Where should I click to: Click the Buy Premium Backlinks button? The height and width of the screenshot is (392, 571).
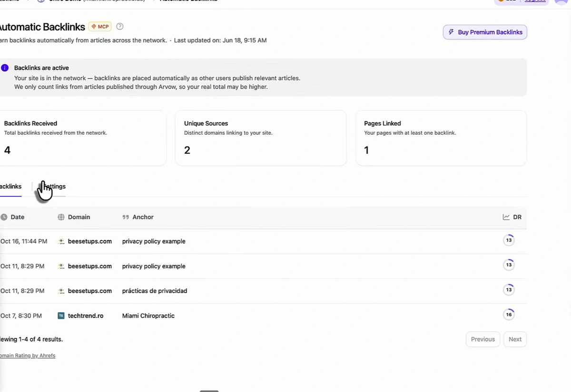pyautogui.click(x=485, y=32)
